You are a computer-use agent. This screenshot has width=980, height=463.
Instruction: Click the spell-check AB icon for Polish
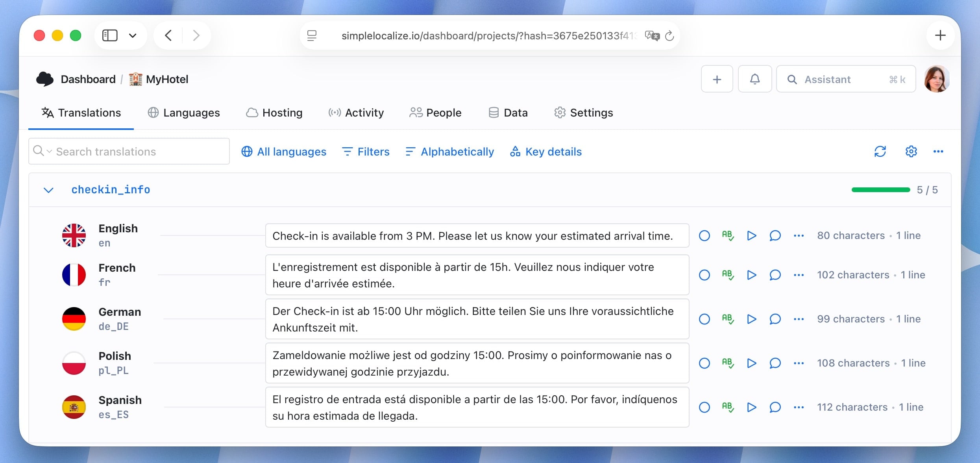728,363
